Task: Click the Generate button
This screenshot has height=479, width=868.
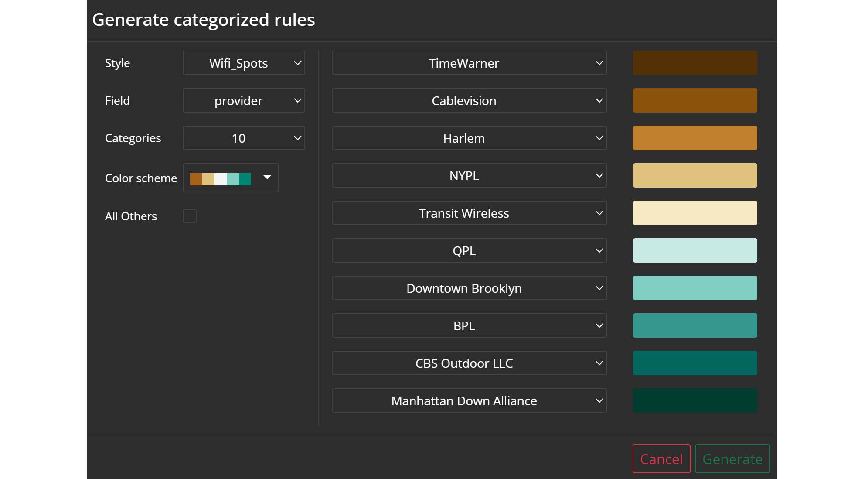Action: (x=732, y=459)
